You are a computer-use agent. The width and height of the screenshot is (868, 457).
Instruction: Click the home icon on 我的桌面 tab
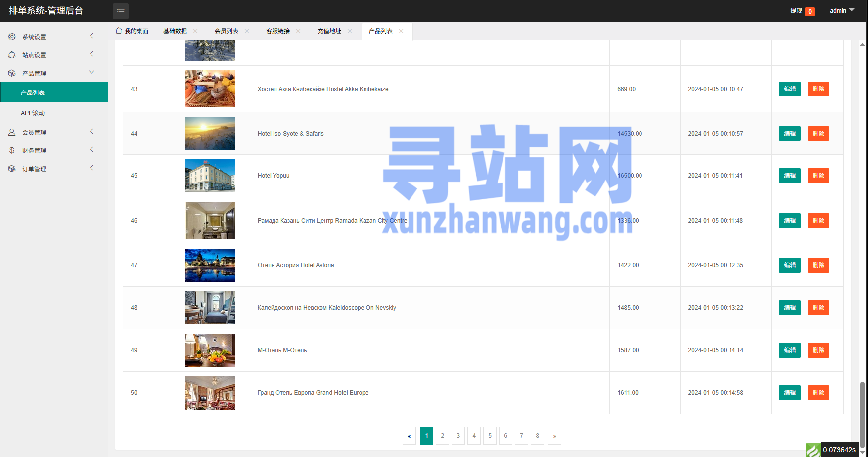tap(119, 31)
